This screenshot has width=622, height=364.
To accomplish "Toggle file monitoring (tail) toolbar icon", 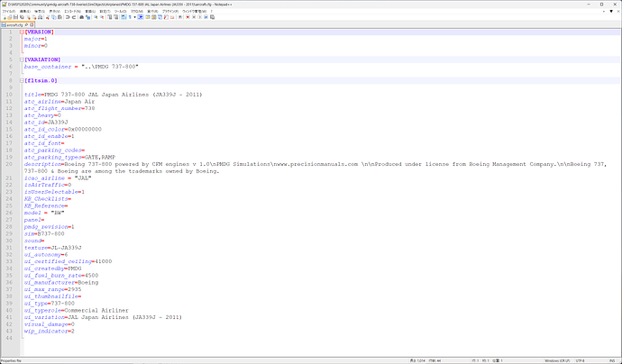I will (x=179, y=17).
